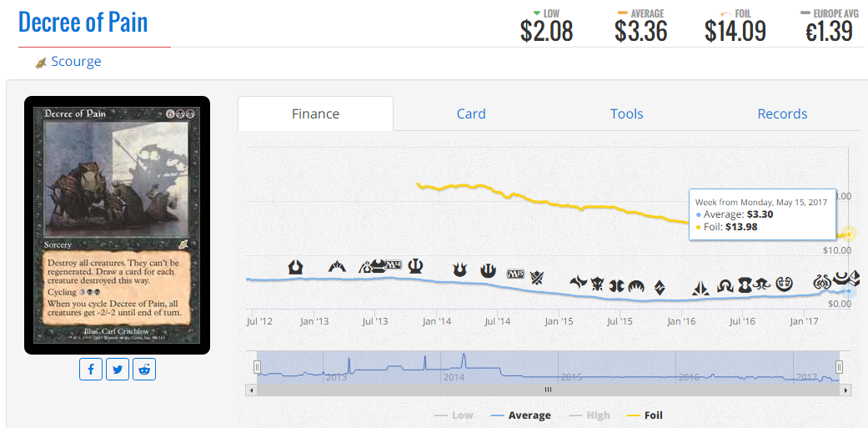Click the navigator scroll-right arrow
The image size is (868, 428).
point(845,390)
